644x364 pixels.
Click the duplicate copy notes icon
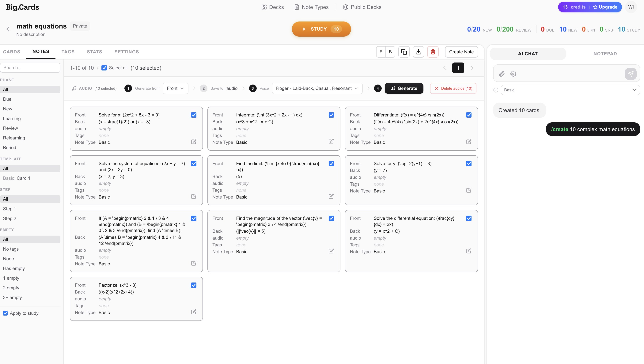tap(404, 52)
